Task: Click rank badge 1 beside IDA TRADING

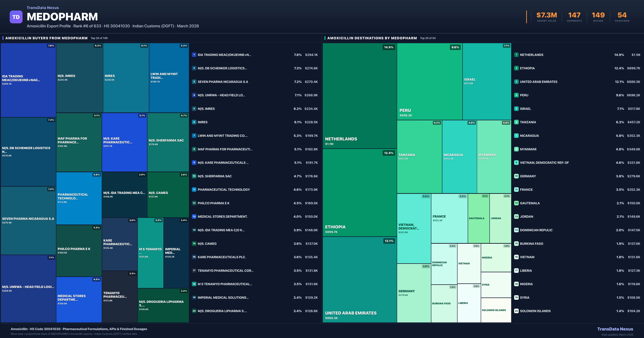Action: 194,55
